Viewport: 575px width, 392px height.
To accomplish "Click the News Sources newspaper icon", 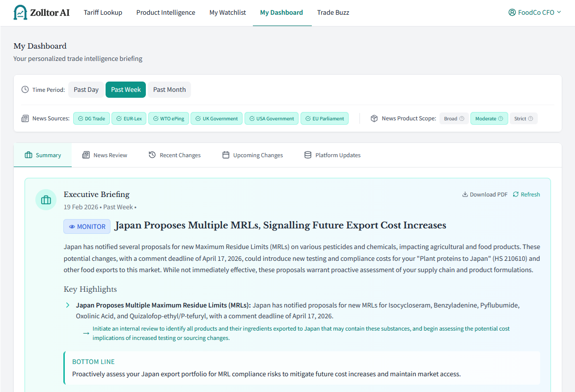I will (x=25, y=118).
